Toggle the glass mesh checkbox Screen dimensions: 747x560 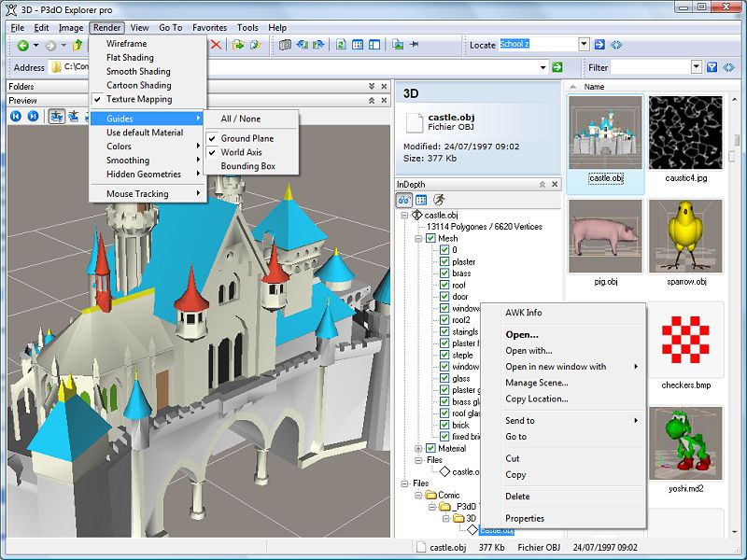(x=444, y=378)
